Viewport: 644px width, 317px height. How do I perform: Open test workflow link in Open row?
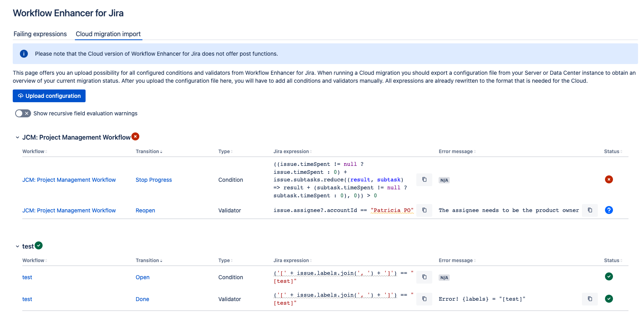[x=27, y=277]
